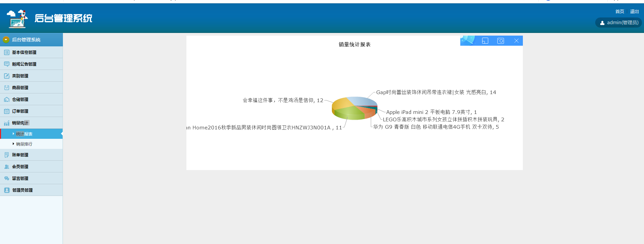Click the 后台管理系统 header title

[x=63, y=18]
